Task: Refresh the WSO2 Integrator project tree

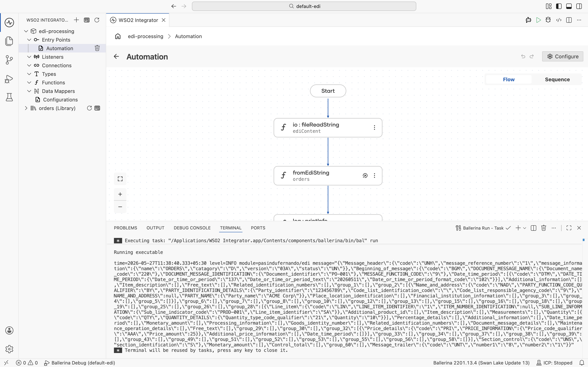Action: 97,20
